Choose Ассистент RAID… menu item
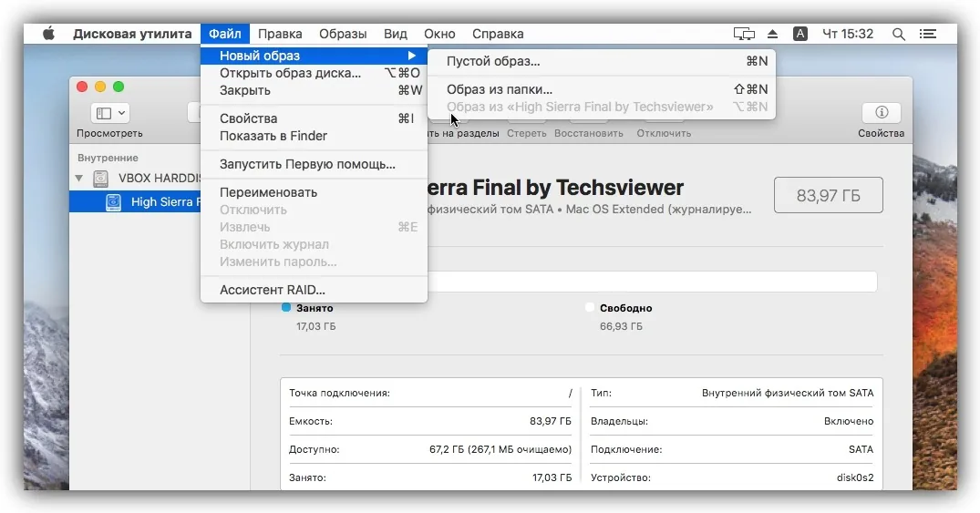Screen dimensions: 980x513 point(314,290)
